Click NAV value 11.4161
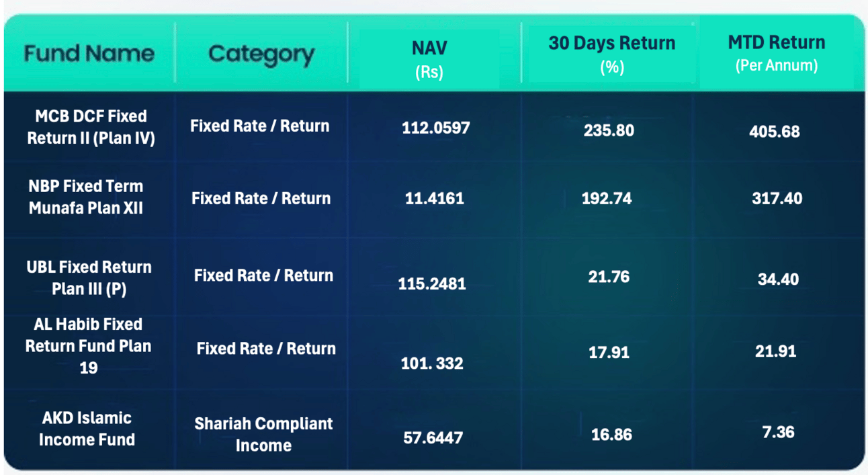The image size is (868, 475). [x=433, y=198]
